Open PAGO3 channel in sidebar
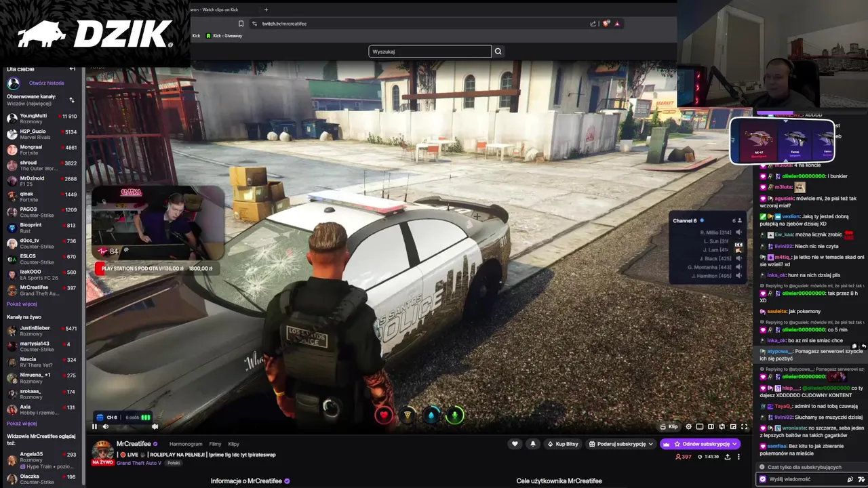Screen dimensions: 868x488 (41, 212)
